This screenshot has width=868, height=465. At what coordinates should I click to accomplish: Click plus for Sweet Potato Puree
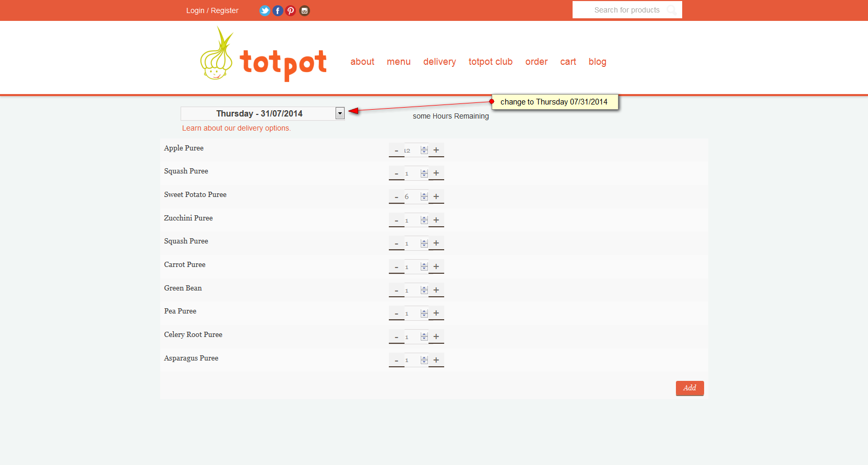coord(436,197)
